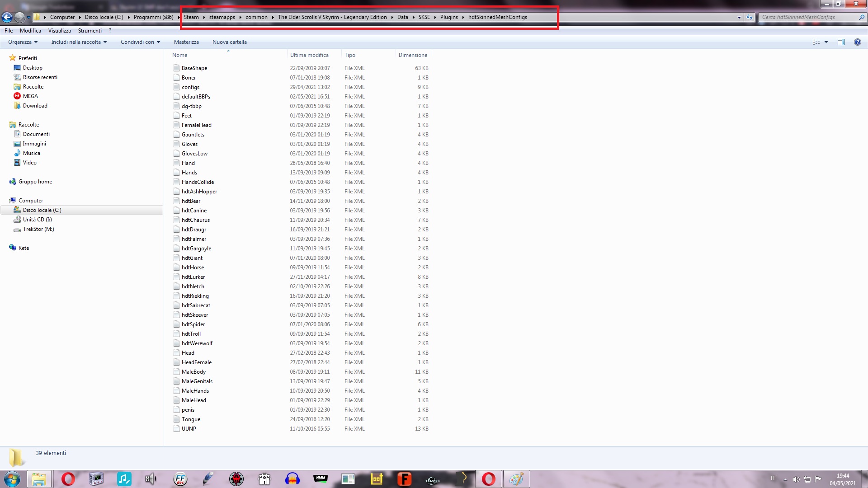Open the Strumenti menu
The width and height of the screenshot is (868, 488).
tap(90, 31)
